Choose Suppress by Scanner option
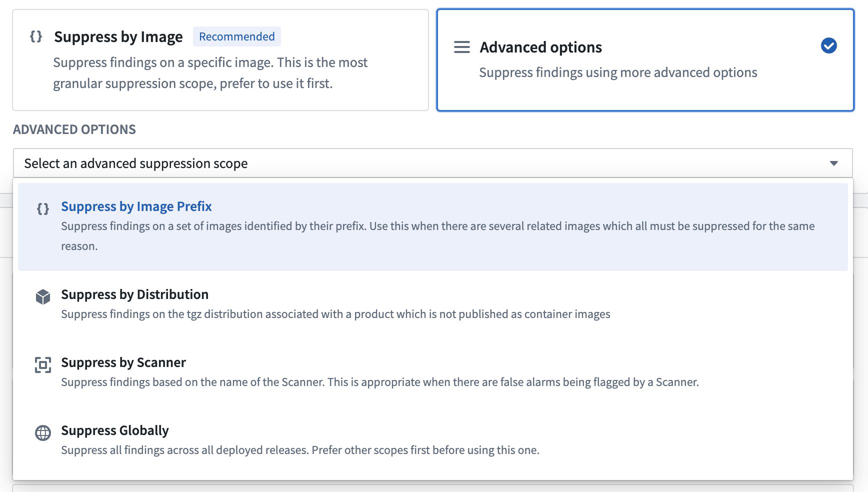 click(x=433, y=372)
